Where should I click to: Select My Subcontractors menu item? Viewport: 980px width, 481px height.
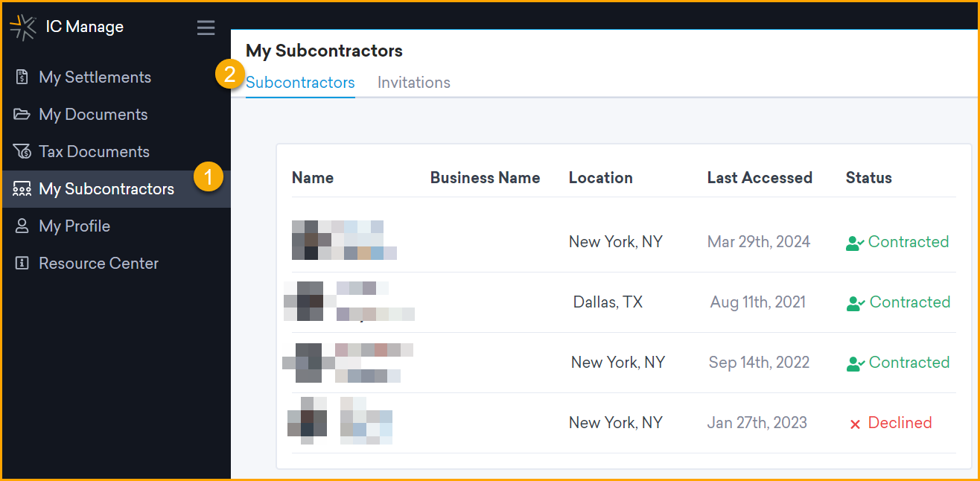(x=115, y=189)
